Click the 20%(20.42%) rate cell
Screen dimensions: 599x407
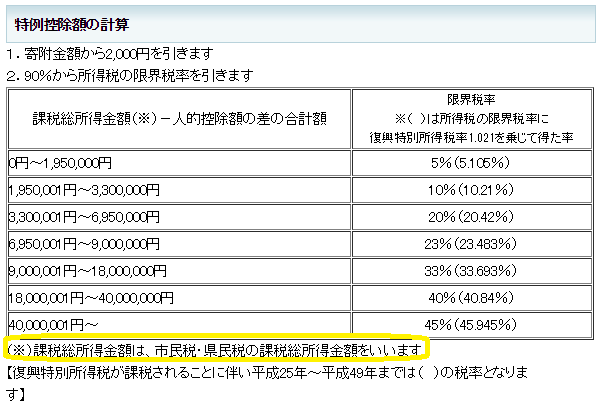[x=472, y=217]
